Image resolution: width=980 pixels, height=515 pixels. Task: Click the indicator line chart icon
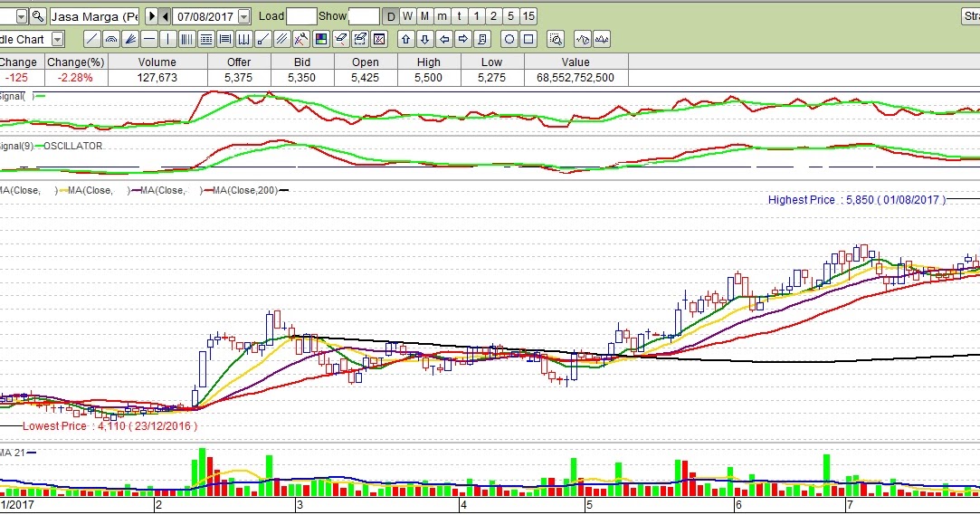click(x=583, y=40)
